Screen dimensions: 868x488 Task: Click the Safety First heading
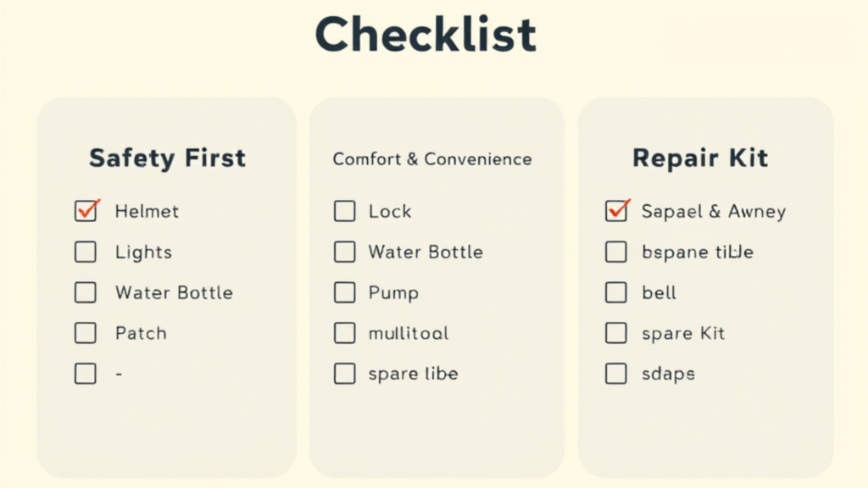coord(167,158)
